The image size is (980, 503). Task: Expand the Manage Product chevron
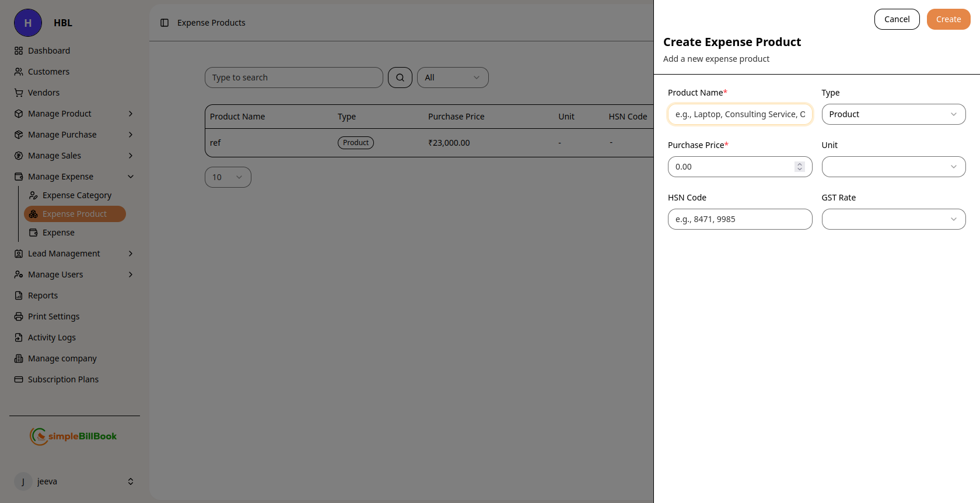click(x=131, y=114)
